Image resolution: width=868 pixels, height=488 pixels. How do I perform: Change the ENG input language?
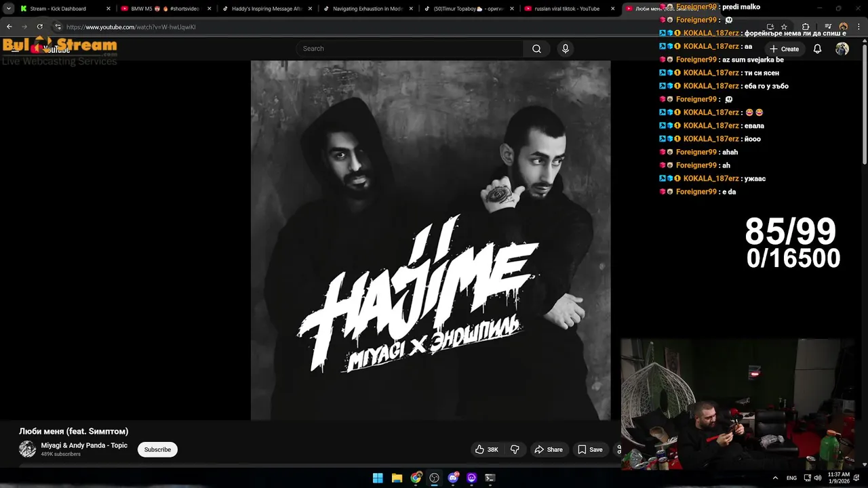791,478
